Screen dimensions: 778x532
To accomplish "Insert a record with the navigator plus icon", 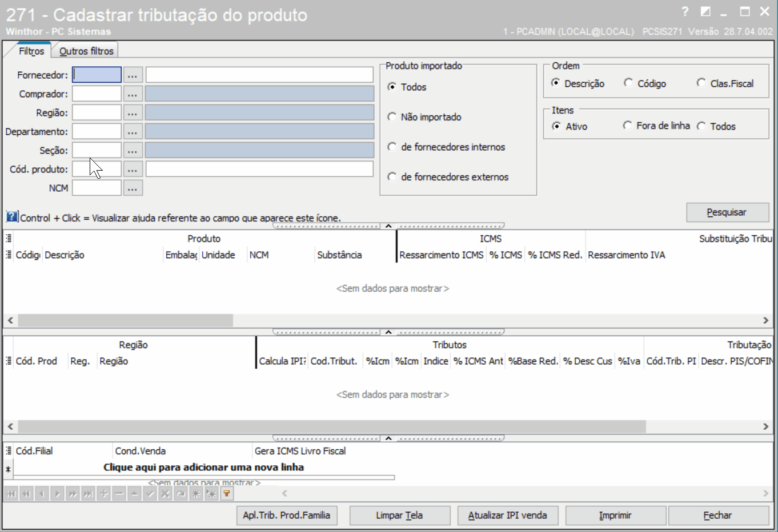I will click(x=103, y=494).
